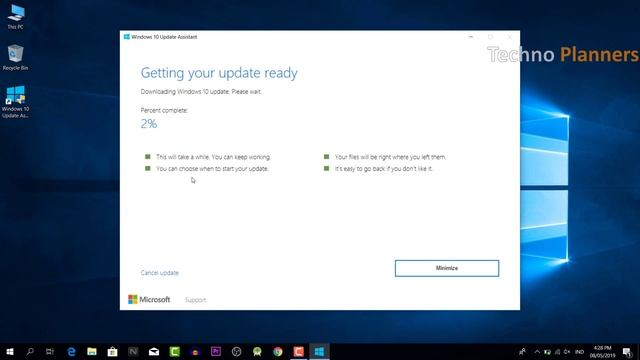This screenshot has width=640, height=360.
Task: Launch Adobe Premiere Pro from the taskbar
Action: click(x=216, y=351)
